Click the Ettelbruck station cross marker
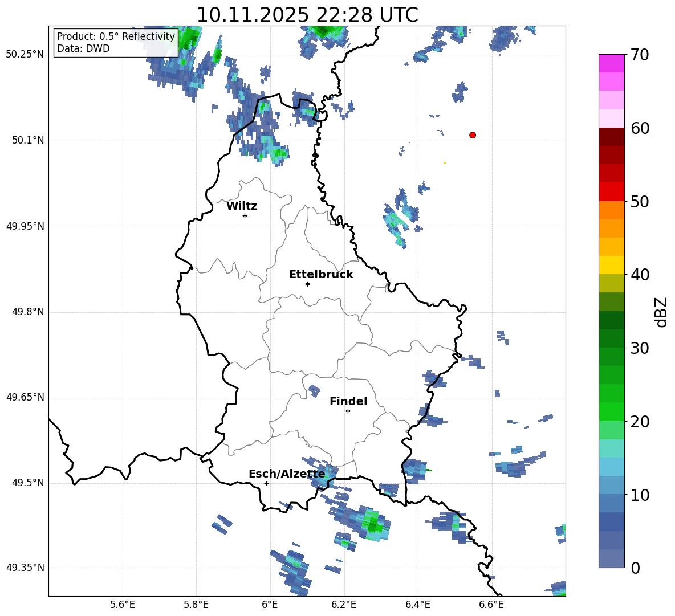675x616 pixels. point(307,284)
